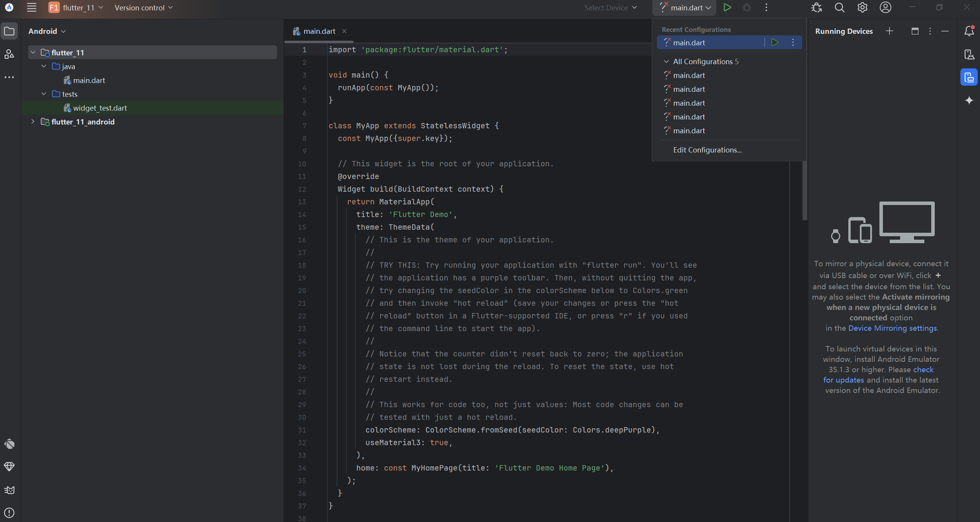Open the toolbar More Actions vertical dots
This screenshot has height=522, width=980.
click(766, 7)
